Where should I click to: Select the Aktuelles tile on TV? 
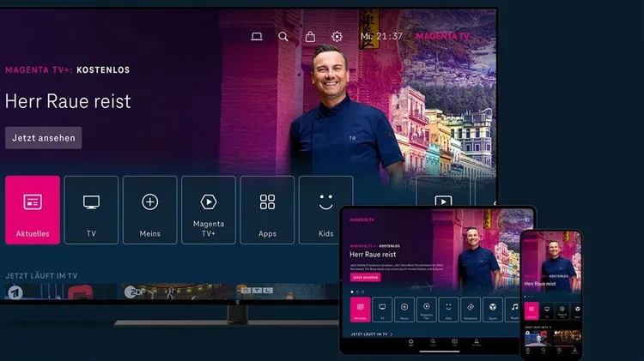33,210
